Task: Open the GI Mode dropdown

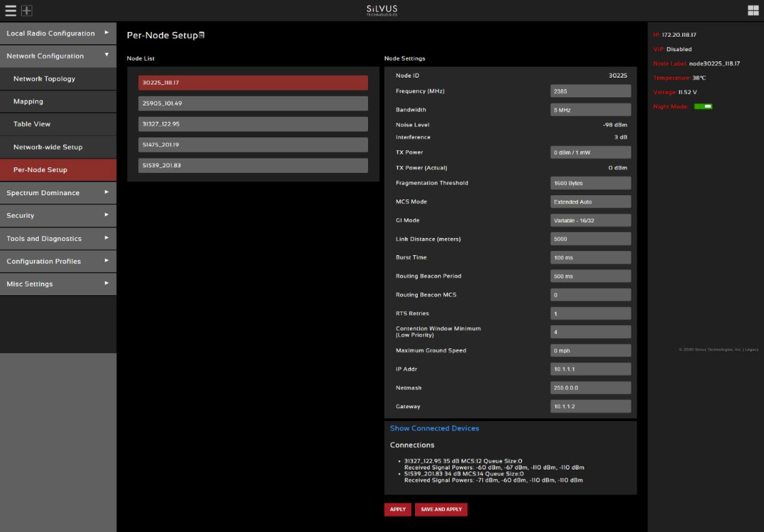Action: pyautogui.click(x=591, y=220)
